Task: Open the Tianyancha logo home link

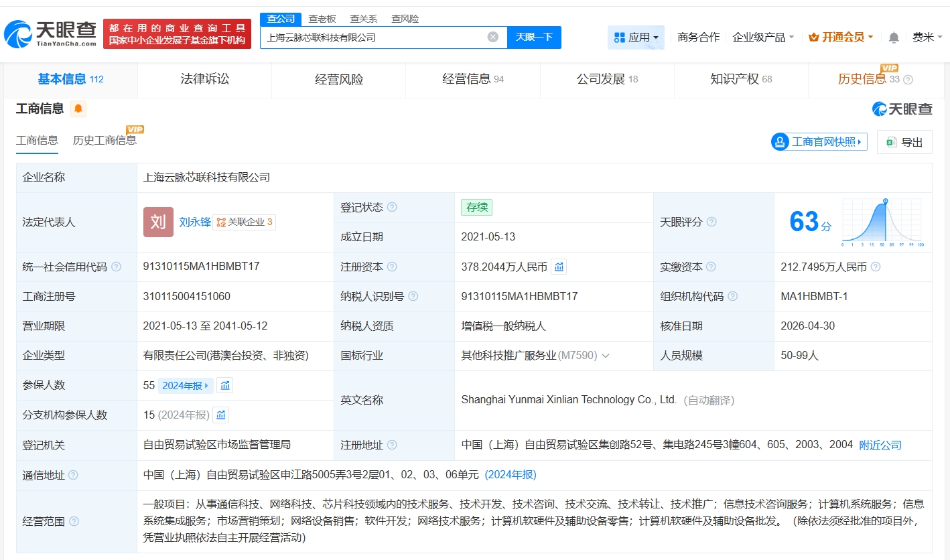Action: (x=51, y=34)
